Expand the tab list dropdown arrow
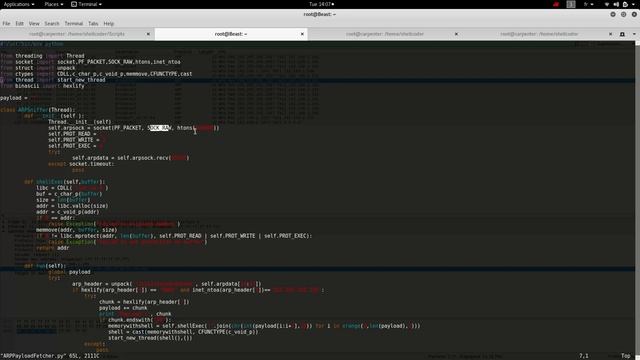640x360 pixels. coord(634,34)
